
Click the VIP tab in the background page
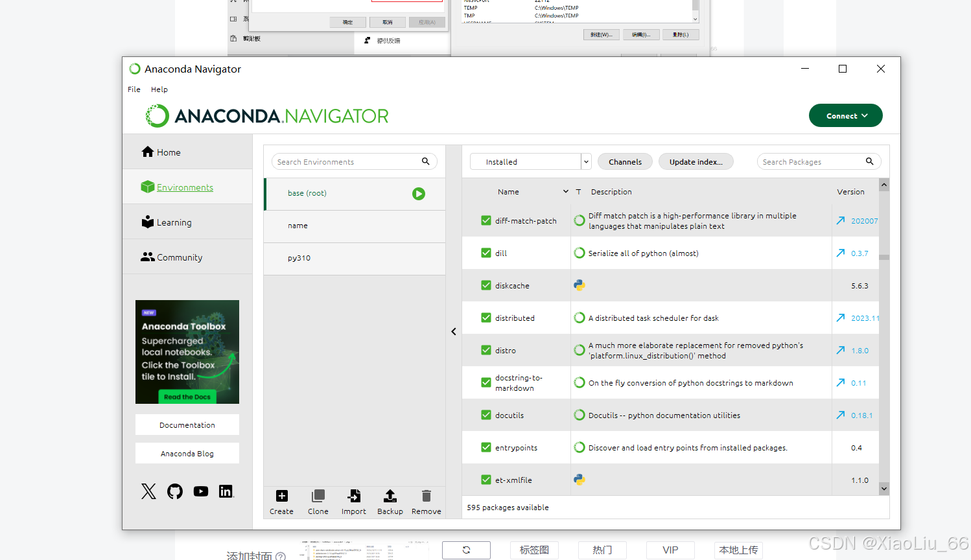tap(670, 550)
